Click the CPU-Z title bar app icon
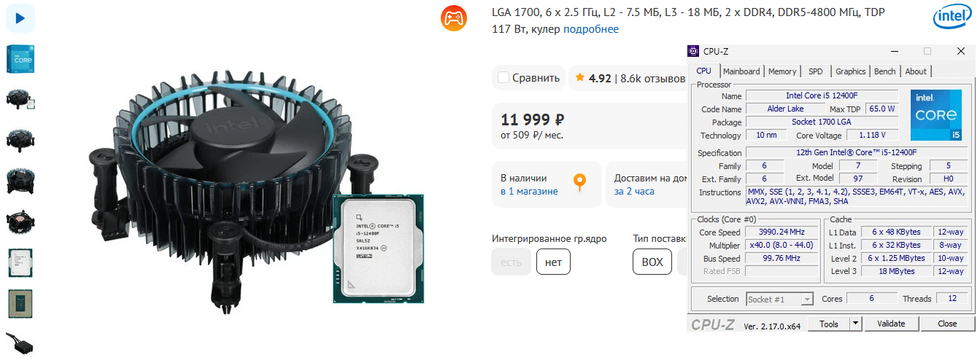 tap(693, 51)
